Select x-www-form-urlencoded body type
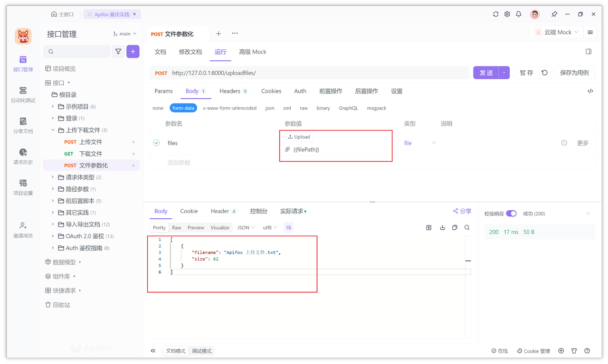Image resolution: width=608 pixels, height=364 pixels. 229,108
